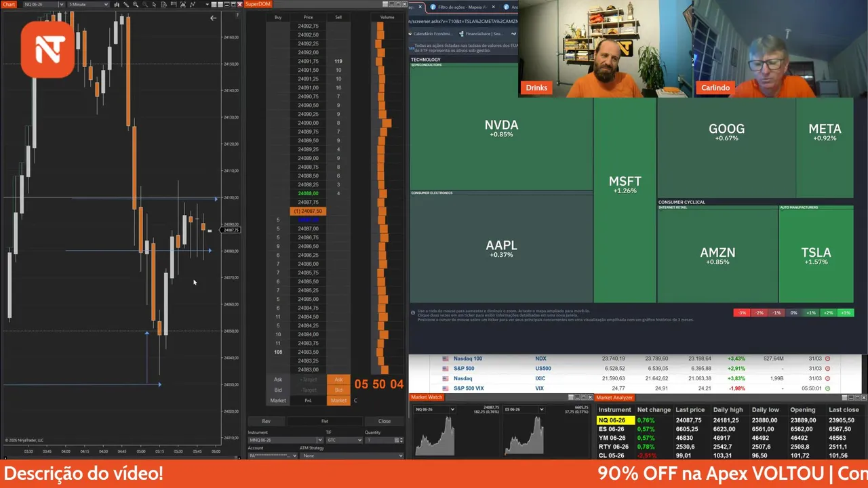The width and height of the screenshot is (868, 488).
Task: Click the MSFT heatmap tile
Action: pyautogui.click(x=625, y=184)
